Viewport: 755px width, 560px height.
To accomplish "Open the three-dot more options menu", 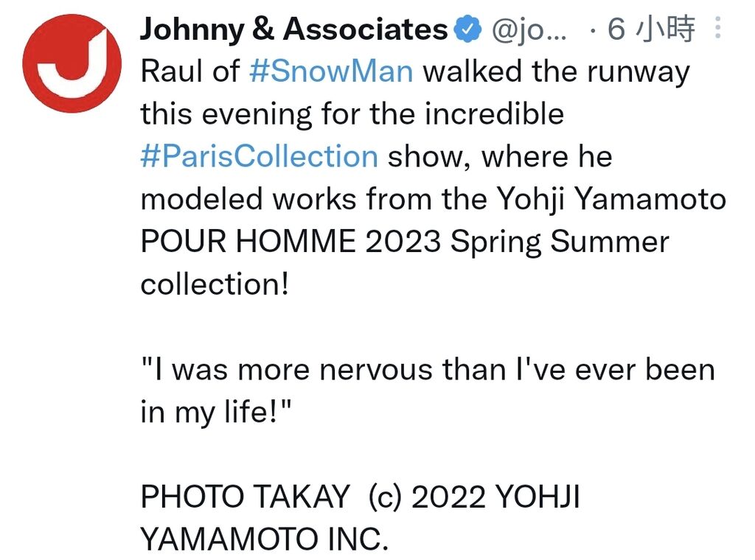I will point(717,28).
